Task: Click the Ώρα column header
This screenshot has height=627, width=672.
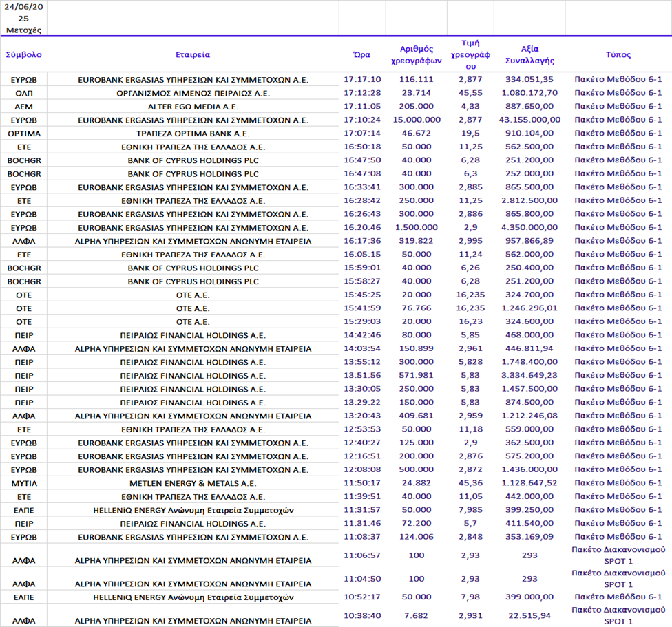Action: (x=361, y=55)
